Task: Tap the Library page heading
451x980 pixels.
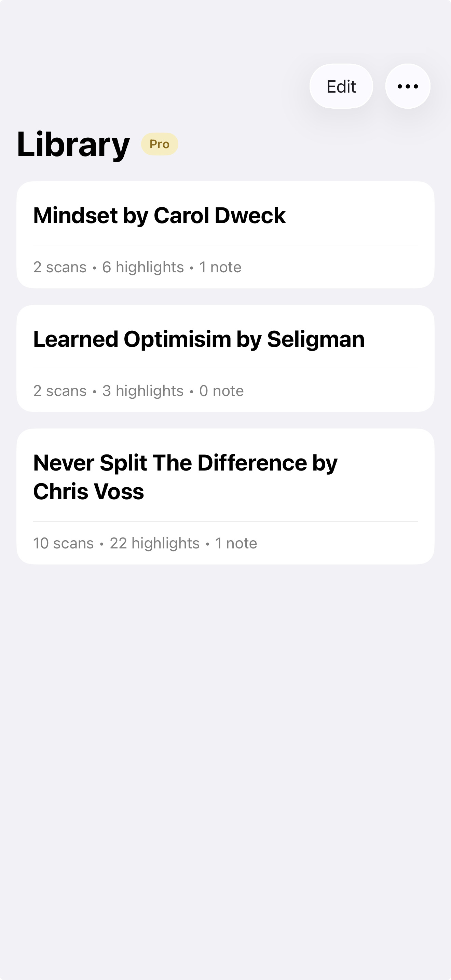Action: (73, 144)
